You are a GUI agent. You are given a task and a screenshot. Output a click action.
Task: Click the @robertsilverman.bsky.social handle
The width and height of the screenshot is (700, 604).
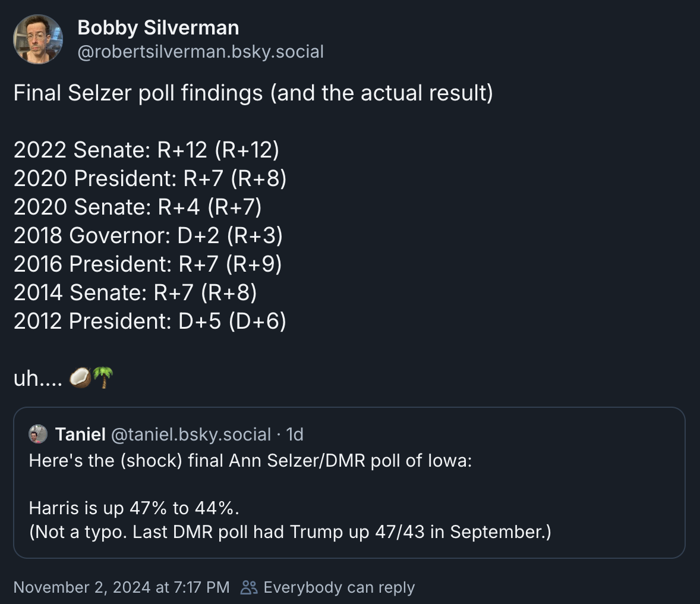(x=200, y=52)
